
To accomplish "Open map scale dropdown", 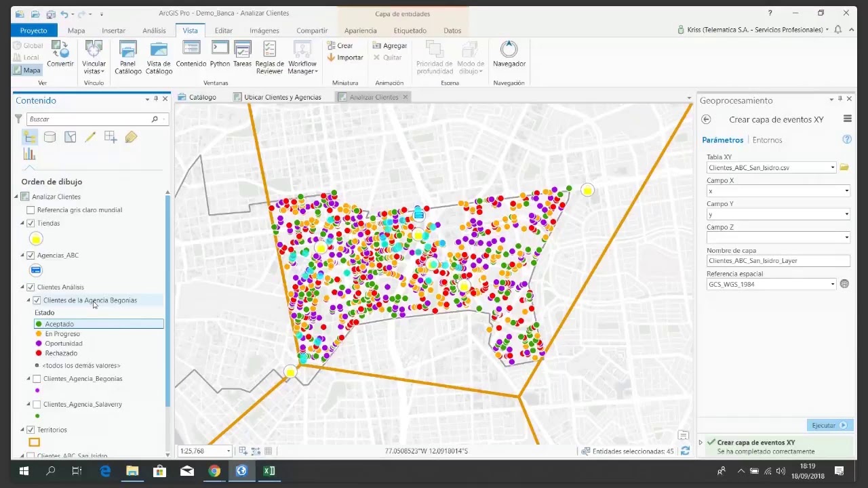I will point(228,451).
